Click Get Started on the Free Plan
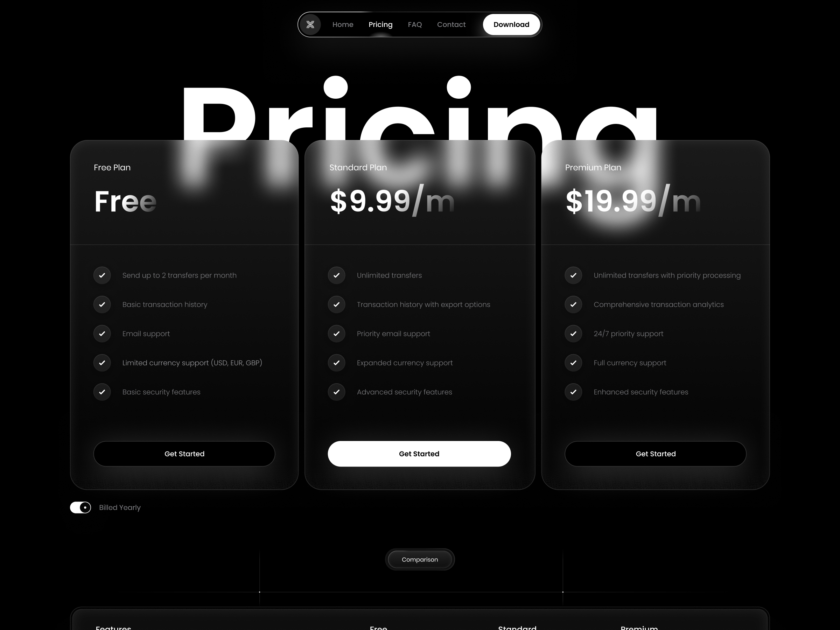Image resolution: width=840 pixels, height=630 pixels. click(x=185, y=453)
